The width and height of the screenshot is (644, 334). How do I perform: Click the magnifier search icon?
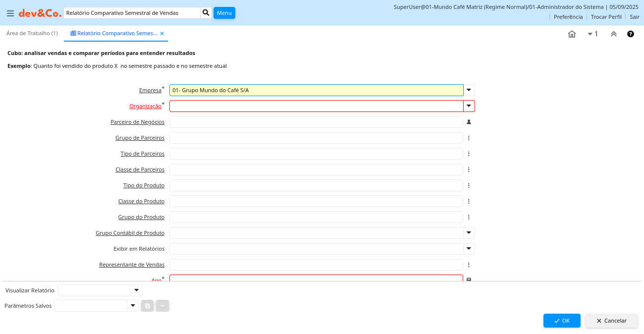[206, 13]
